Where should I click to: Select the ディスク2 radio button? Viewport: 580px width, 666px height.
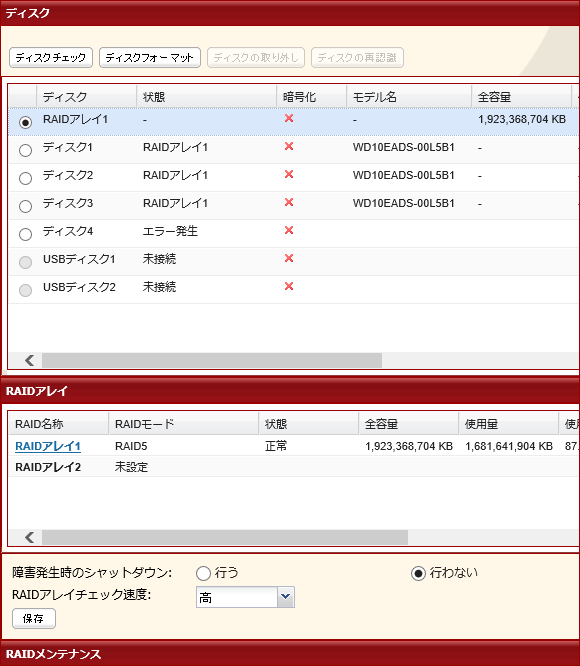click(x=25, y=178)
